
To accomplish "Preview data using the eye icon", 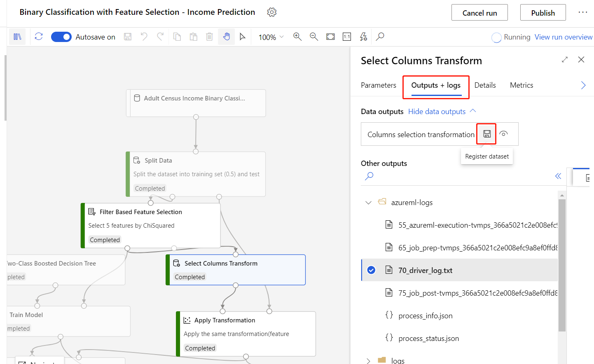I will [503, 134].
